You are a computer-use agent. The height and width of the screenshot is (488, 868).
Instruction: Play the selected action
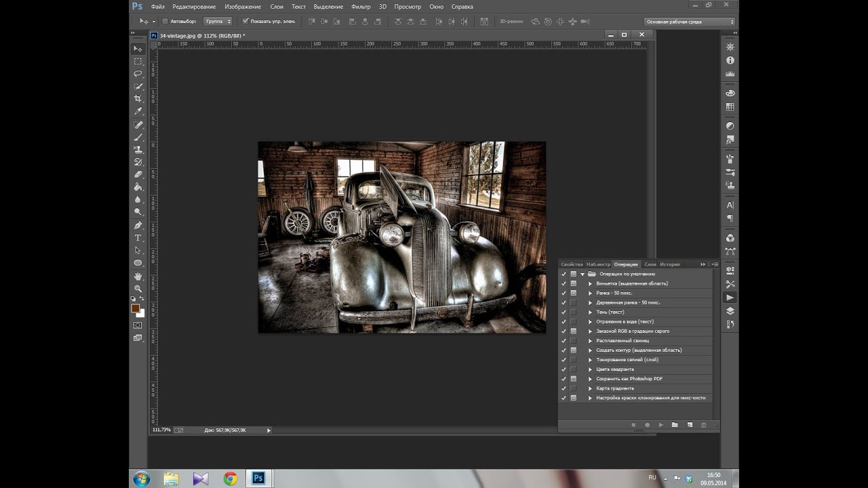(661, 425)
